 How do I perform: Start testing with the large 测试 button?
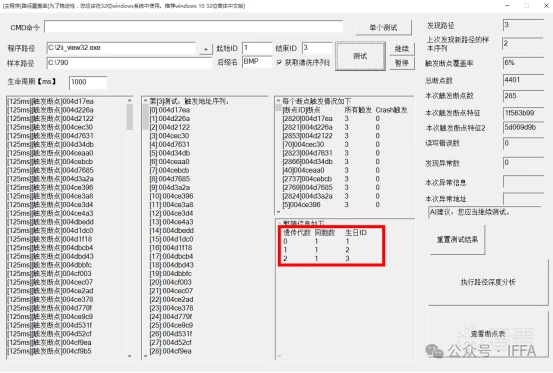tap(360, 56)
